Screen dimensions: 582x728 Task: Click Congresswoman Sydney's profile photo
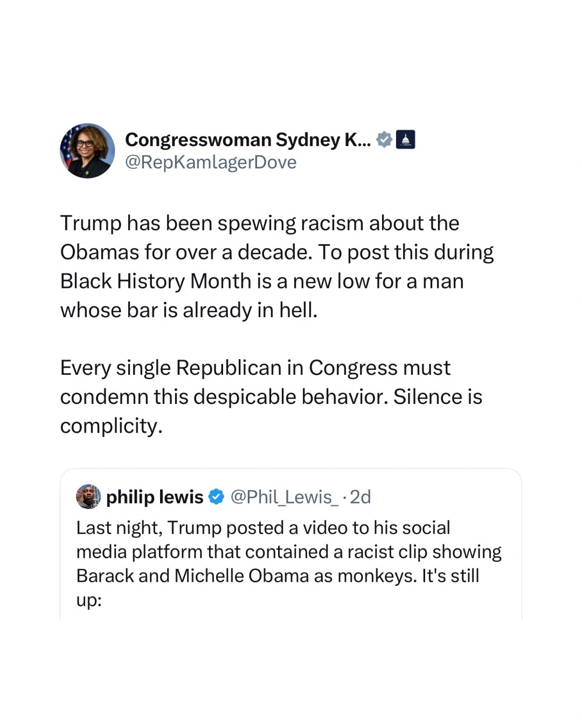tap(87, 151)
